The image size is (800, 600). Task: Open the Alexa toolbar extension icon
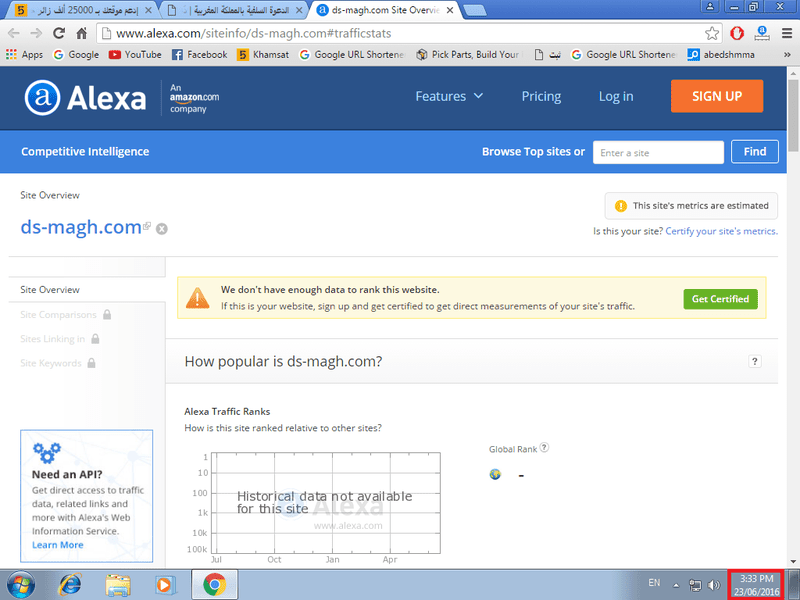coord(762,33)
